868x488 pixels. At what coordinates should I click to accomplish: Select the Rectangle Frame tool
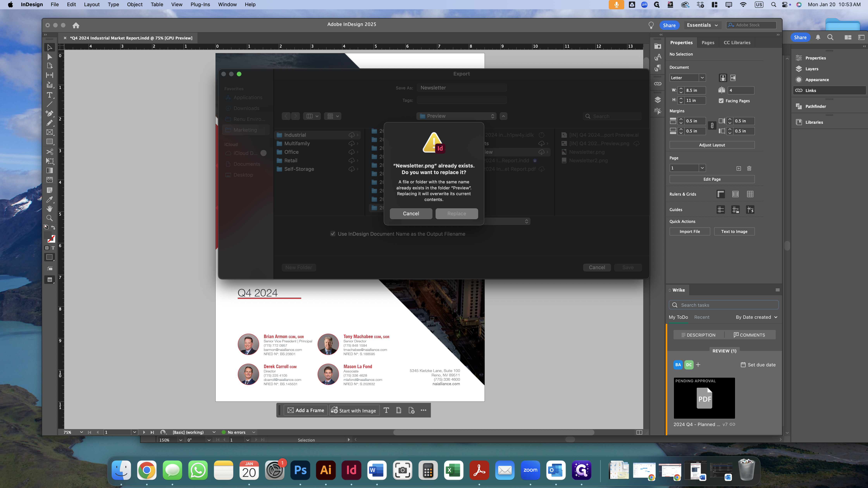50,132
